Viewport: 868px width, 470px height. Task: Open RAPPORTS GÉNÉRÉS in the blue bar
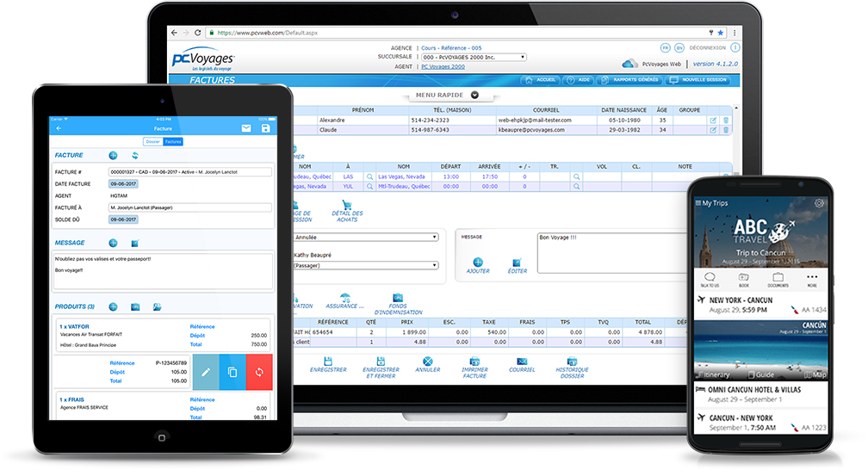pos(629,80)
